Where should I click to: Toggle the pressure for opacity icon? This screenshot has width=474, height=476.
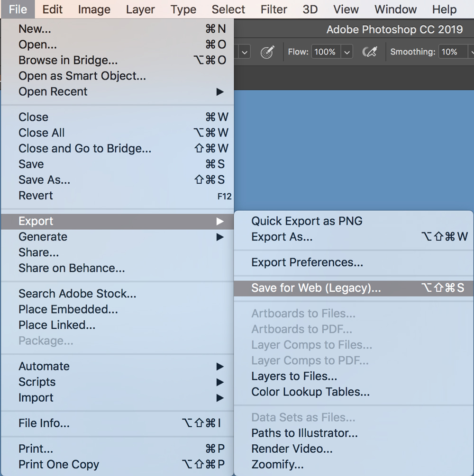(x=268, y=52)
